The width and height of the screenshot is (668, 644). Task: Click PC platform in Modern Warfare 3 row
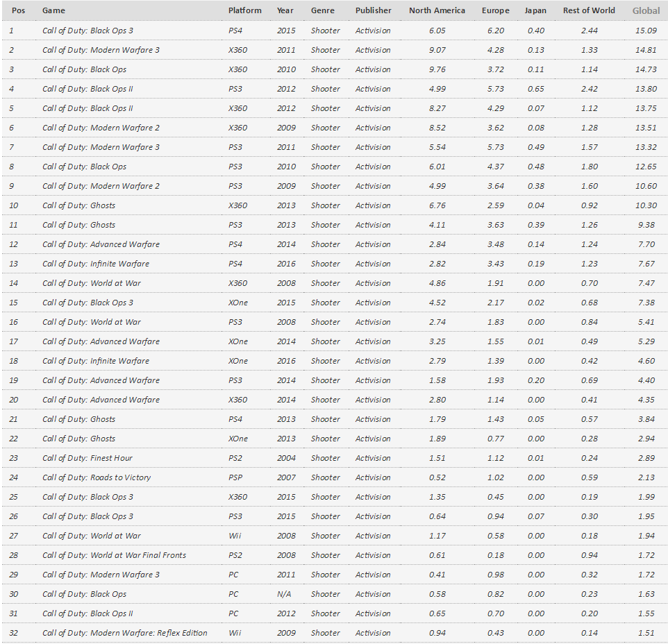233,575
